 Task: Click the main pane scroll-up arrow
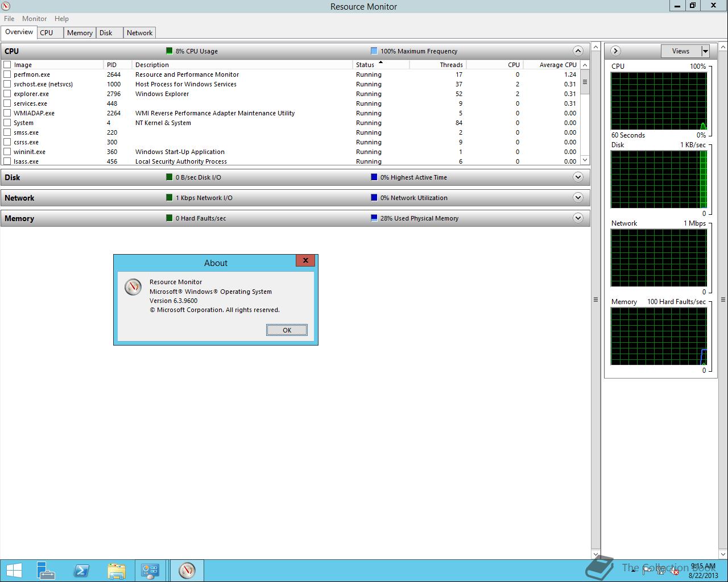click(x=595, y=47)
